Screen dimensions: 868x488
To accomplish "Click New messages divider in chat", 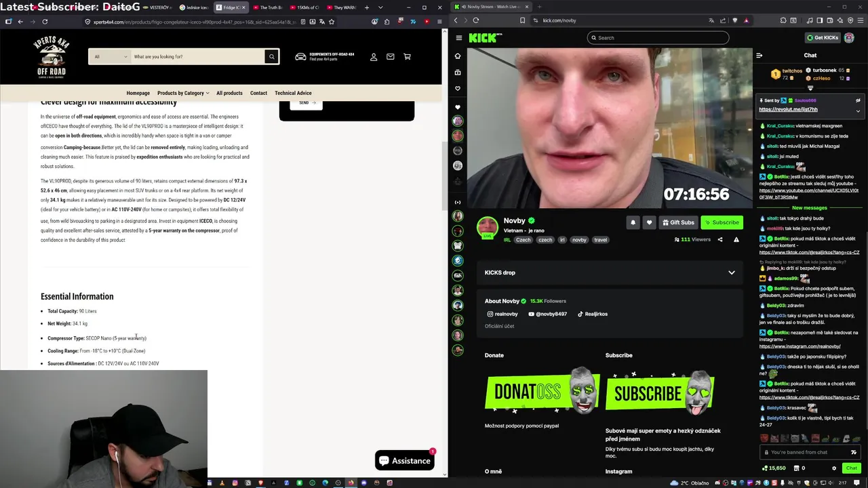I will coord(810,208).
